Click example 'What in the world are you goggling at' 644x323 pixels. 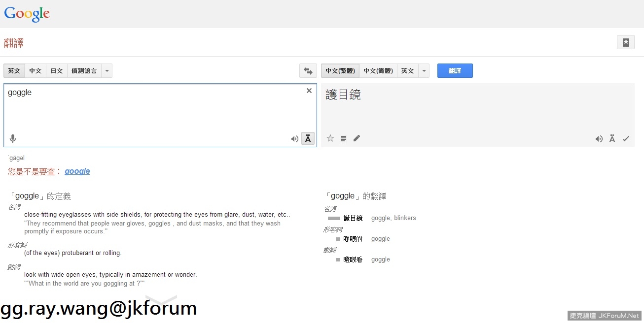point(84,284)
